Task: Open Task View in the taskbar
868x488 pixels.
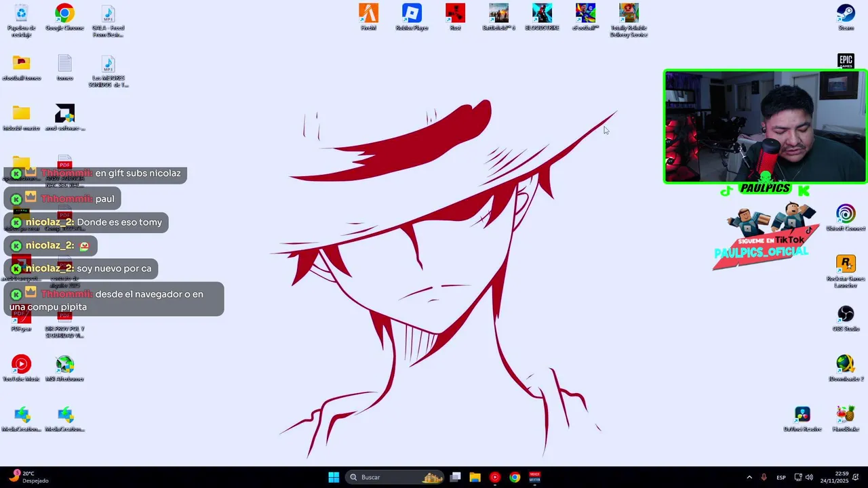Action: click(456, 477)
